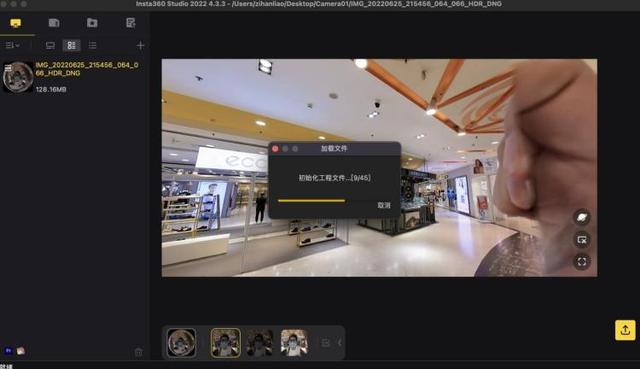The image size is (640, 369).
Task: Collapse the bottom thumbnail strip chevron
Action: (340, 343)
